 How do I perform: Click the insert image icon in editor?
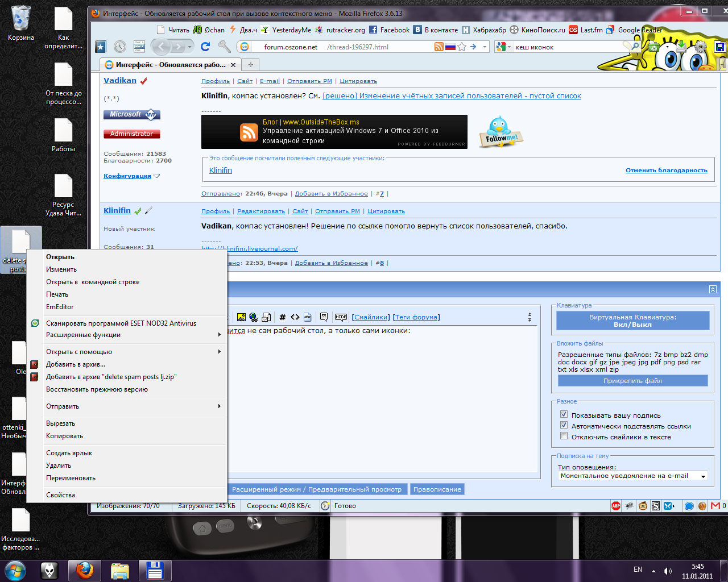pos(241,317)
